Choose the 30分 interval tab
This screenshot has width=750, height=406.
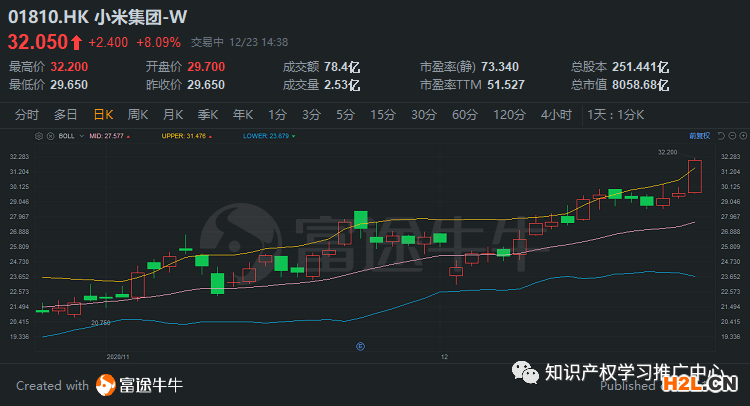pyautogui.click(x=424, y=115)
